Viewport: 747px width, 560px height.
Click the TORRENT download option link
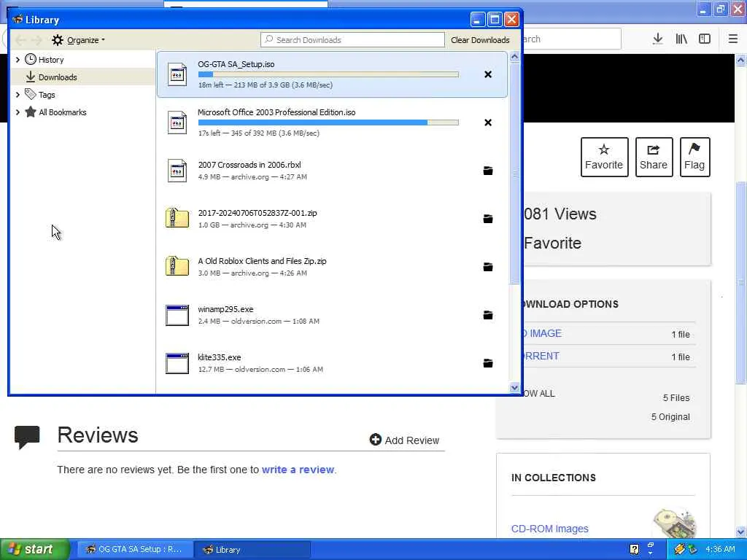pos(541,356)
